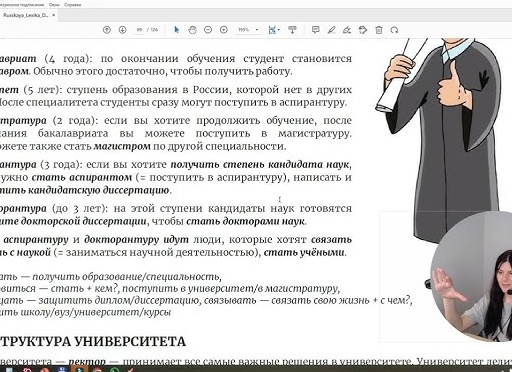Click the phrase 'получить степень кандидата наук'
The width and height of the screenshot is (512, 372).
[x=260, y=164]
